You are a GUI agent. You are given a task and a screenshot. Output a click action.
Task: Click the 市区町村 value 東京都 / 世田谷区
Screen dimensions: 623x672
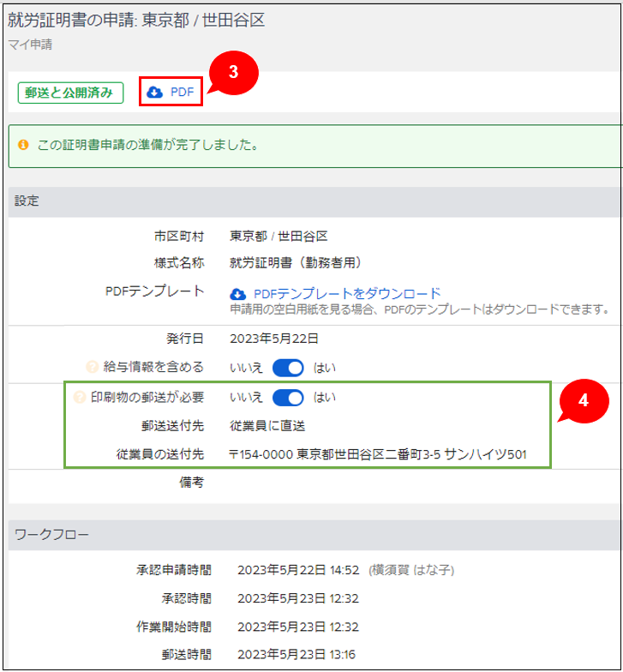pyautogui.click(x=279, y=237)
